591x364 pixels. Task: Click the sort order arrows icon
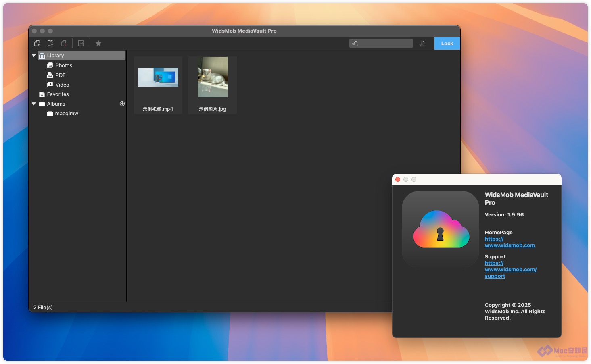(422, 43)
